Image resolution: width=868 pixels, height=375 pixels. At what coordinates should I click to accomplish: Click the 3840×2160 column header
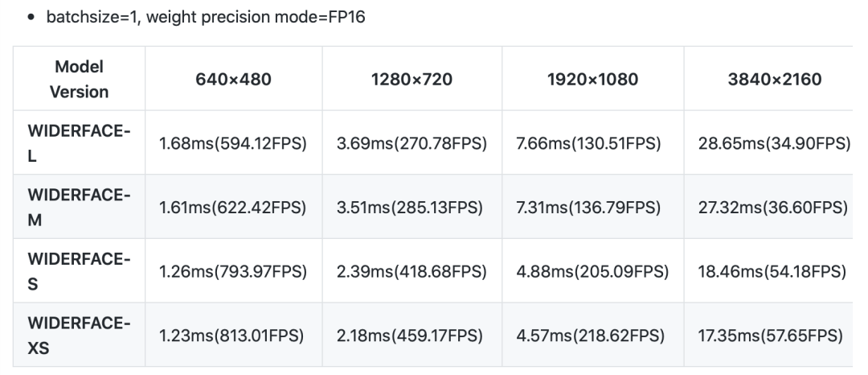point(775,79)
